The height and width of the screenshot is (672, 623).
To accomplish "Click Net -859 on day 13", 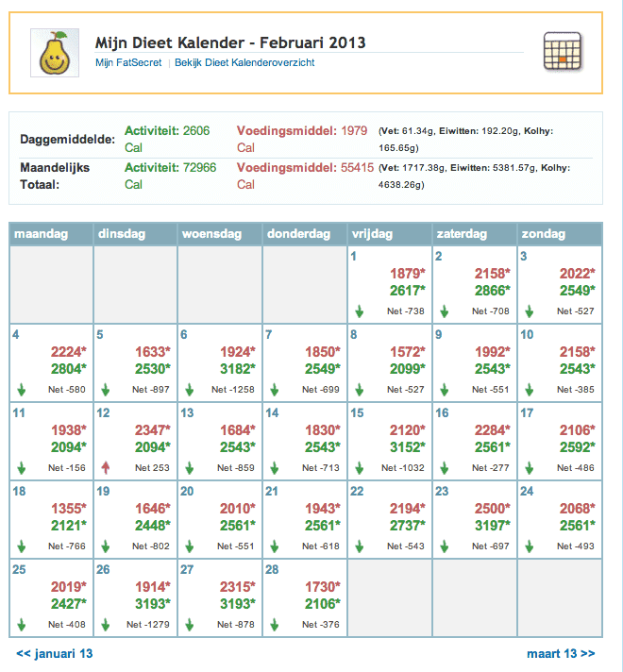I will (x=236, y=468).
